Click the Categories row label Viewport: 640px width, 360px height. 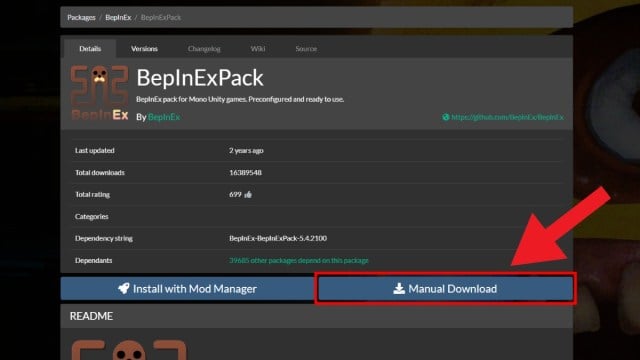tap(91, 217)
